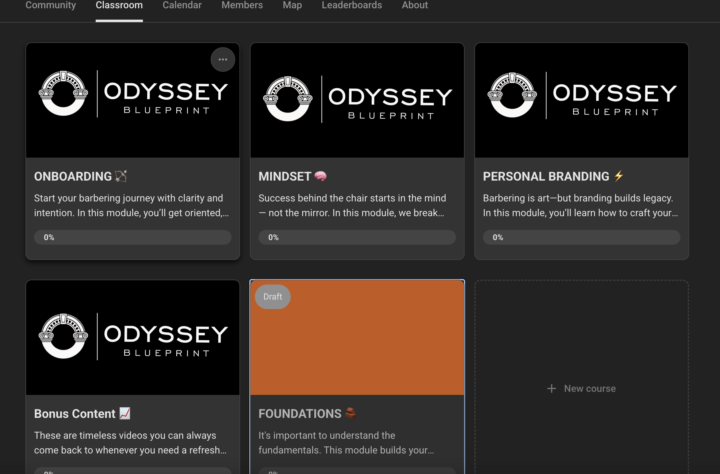Open the Map tab
Screen dimensions: 720x474
pyautogui.click(x=292, y=6)
